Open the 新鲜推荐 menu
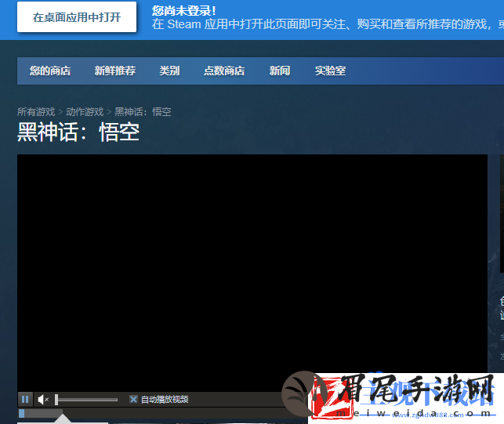 click(115, 71)
